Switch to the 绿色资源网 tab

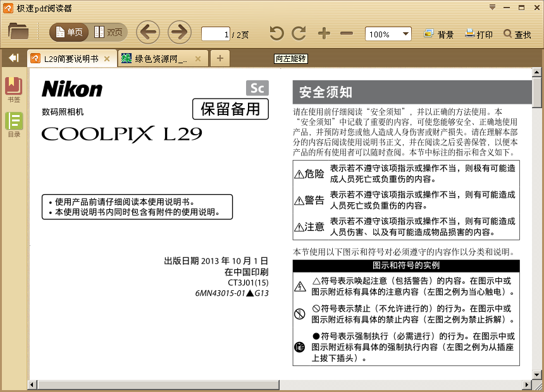click(x=158, y=58)
